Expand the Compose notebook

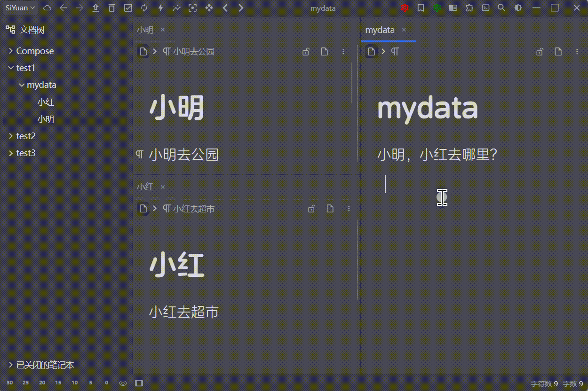click(x=11, y=51)
